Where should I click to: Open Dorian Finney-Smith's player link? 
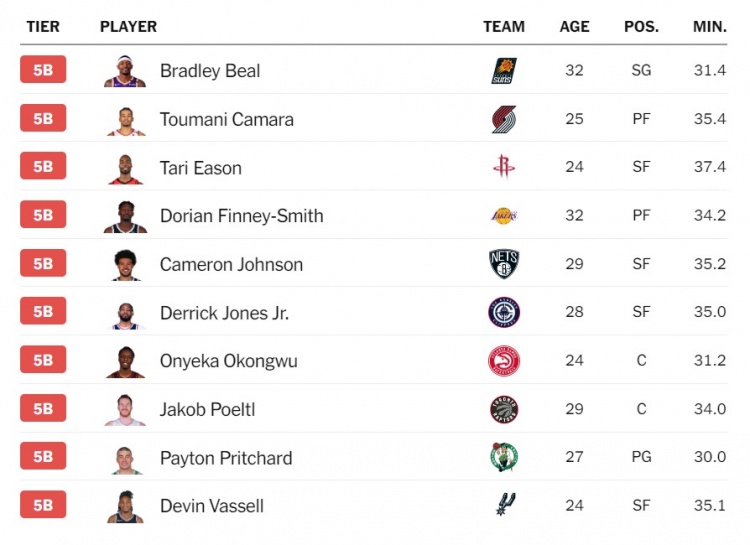pyautogui.click(x=241, y=216)
